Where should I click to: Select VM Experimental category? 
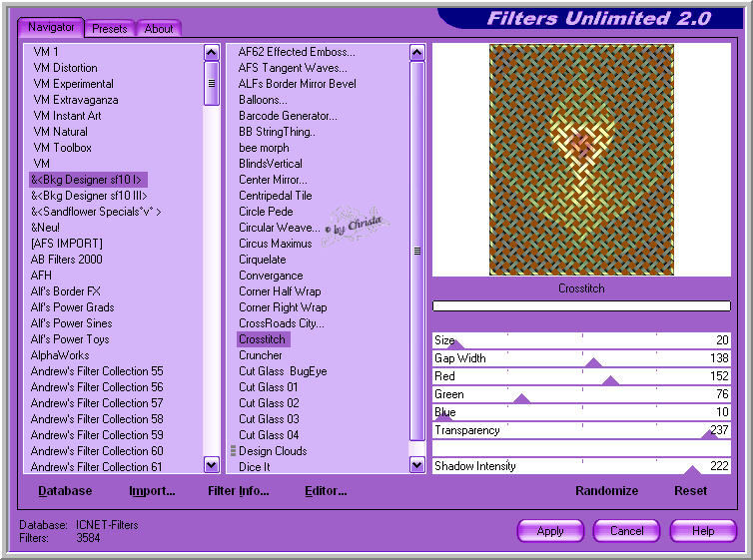point(74,84)
